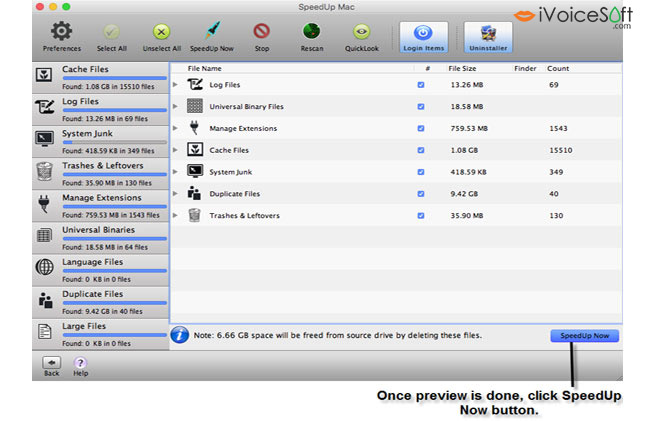Screen dimensions: 645x421
Task: Sort by File Size column header
Action: tap(462, 68)
